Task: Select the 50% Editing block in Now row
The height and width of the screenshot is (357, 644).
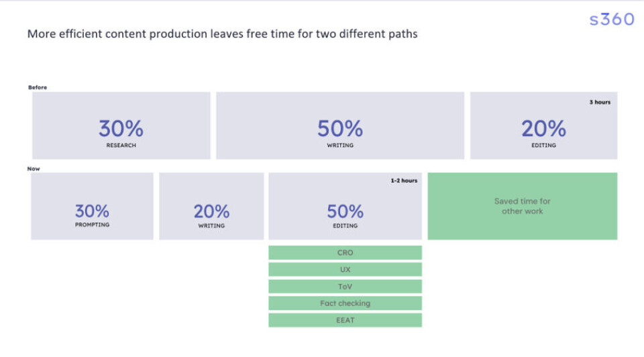Action: pos(345,206)
